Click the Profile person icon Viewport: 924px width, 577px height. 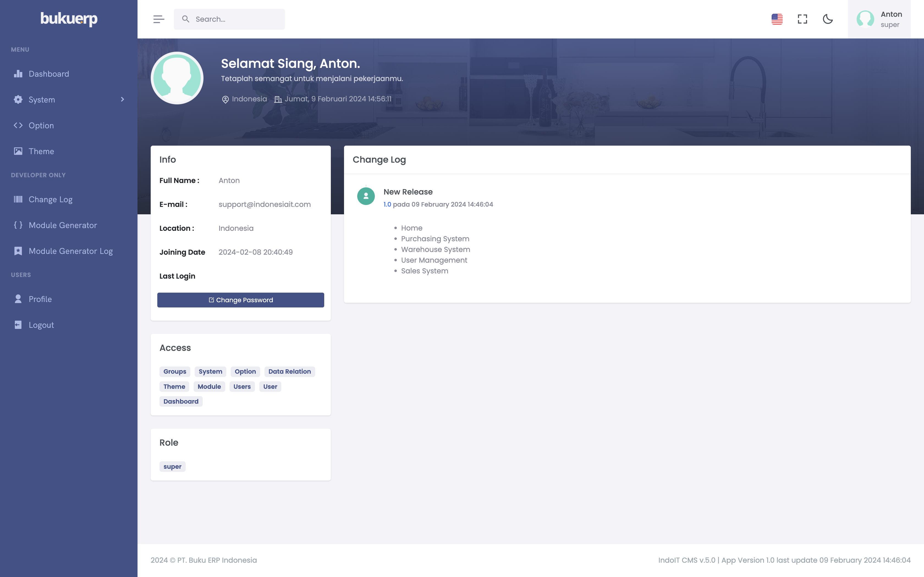point(18,299)
